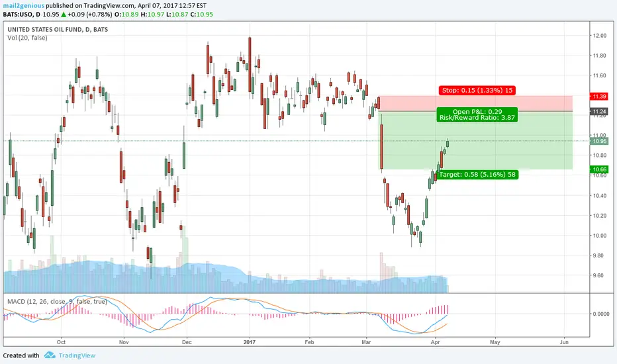Click the O:10.89 open value in header
This screenshot has width=617, height=364.
click(126, 15)
